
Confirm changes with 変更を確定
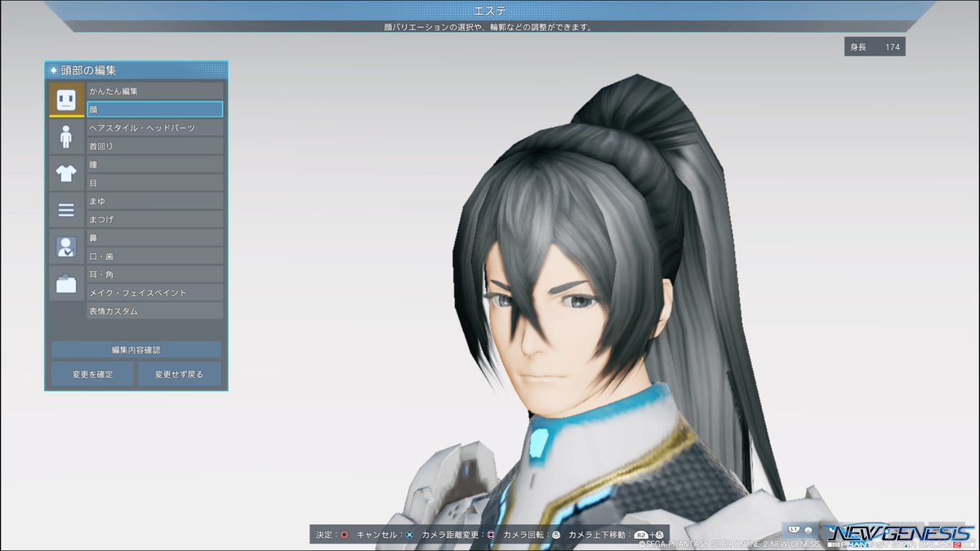[92, 375]
